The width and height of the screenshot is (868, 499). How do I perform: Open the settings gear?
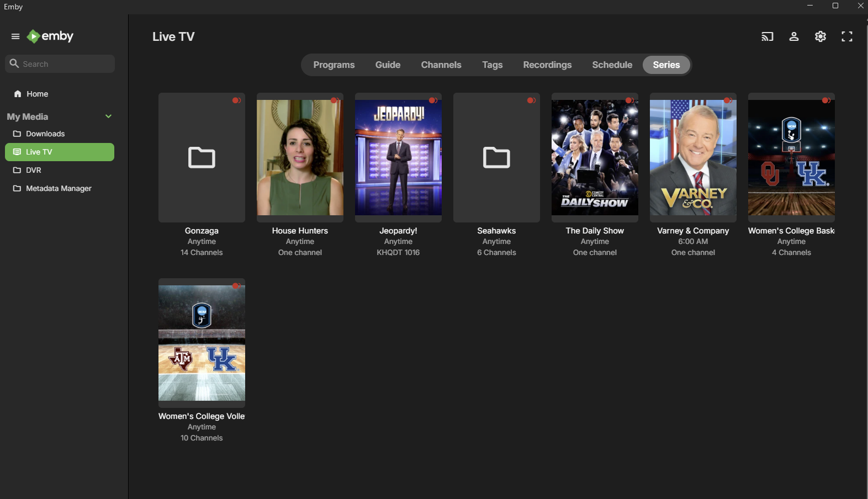821,36
